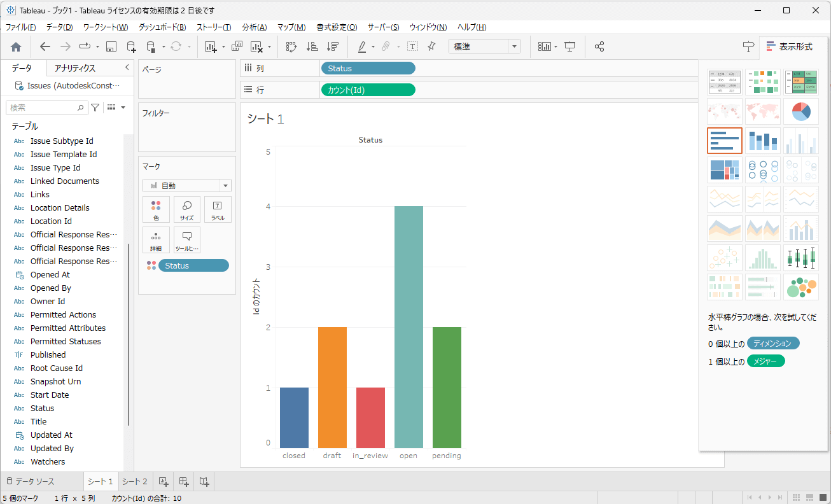Click the duplicate sheet toolbar icon
Image resolution: width=831 pixels, height=504 pixels.
(x=237, y=46)
